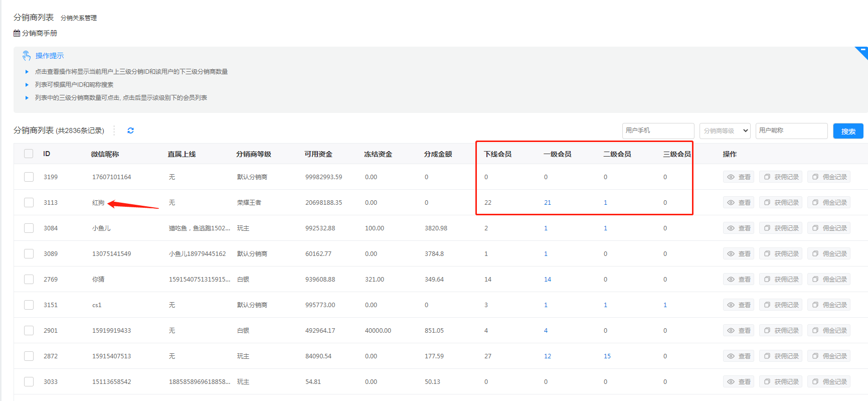Expand the first tip bullet arrow
The image size is (868, 401).
click(x=27, y=72)
